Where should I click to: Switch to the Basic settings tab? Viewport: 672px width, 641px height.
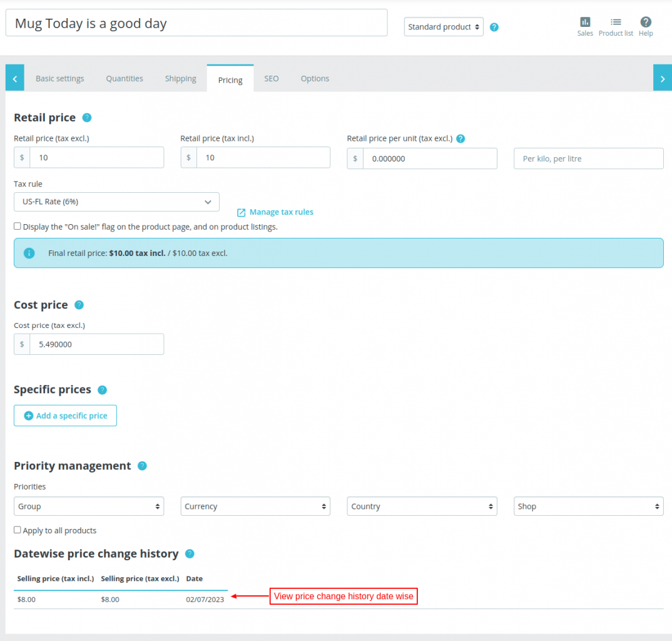[60, 78]
